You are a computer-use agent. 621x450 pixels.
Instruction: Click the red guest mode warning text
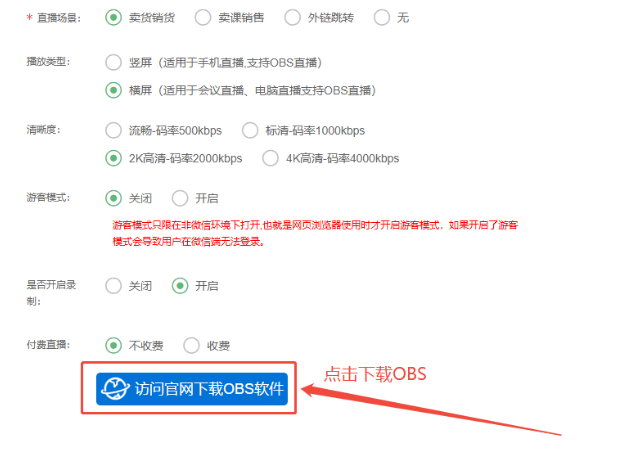point(315,233)
